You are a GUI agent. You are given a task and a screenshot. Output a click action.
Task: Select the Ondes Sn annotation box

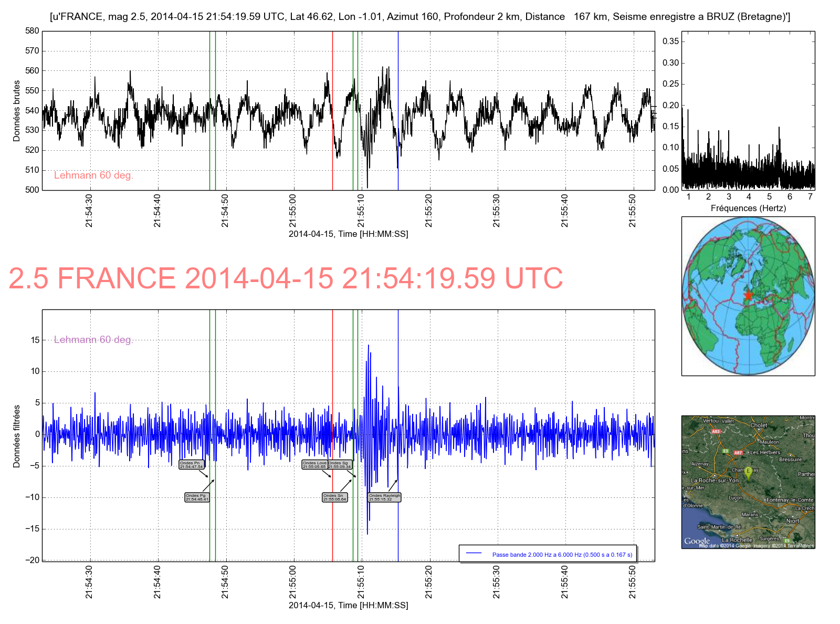pyautogui.click(x=335, y=497)
